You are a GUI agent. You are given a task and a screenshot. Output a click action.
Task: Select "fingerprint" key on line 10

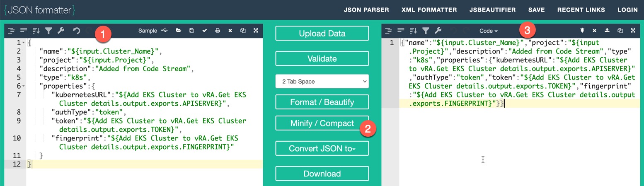[77, 138]
